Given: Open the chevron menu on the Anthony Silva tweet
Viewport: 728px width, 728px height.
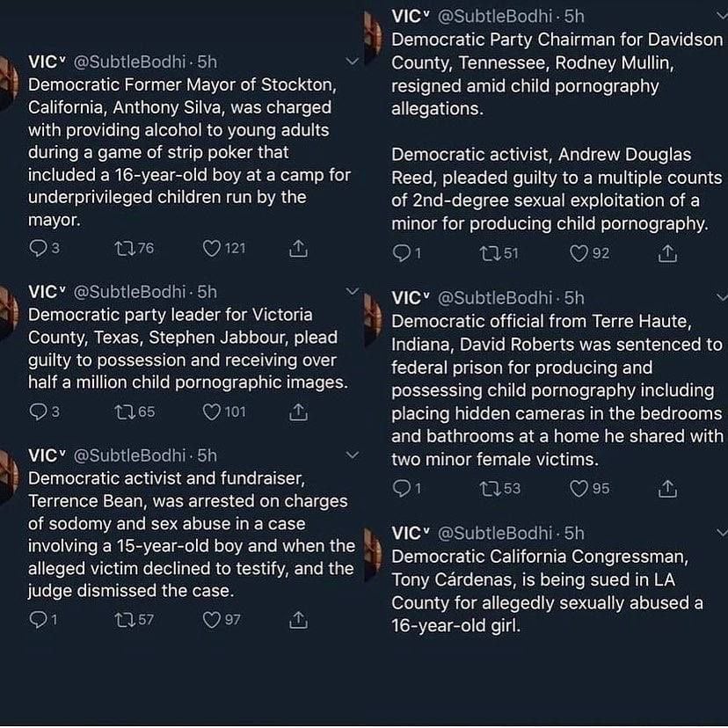Looking at the screenshot, I should pos(353,62).
